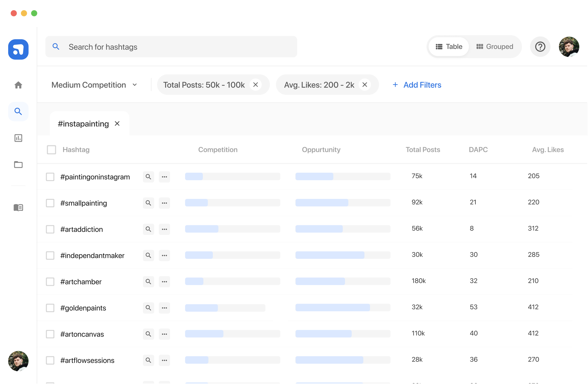Switch view to Grouped mode

coord(495,47)
